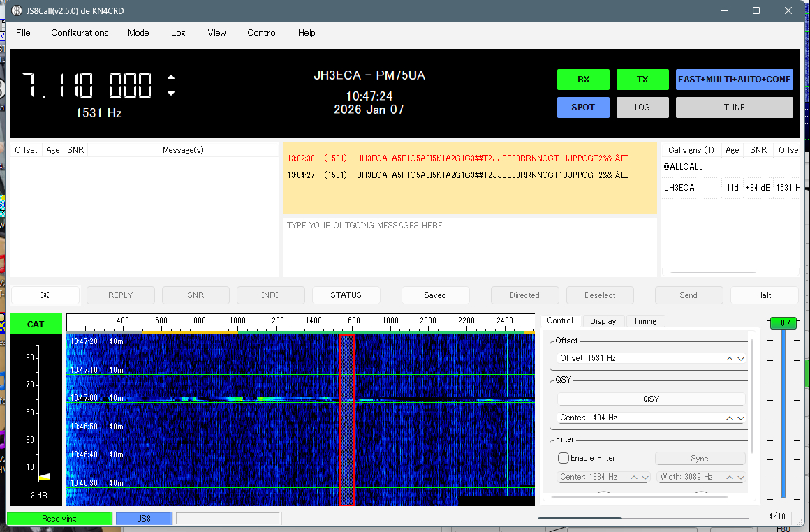Click the outgoing message text field
The height and width of the screenshot is (532, 810).
tap(470, 248)
